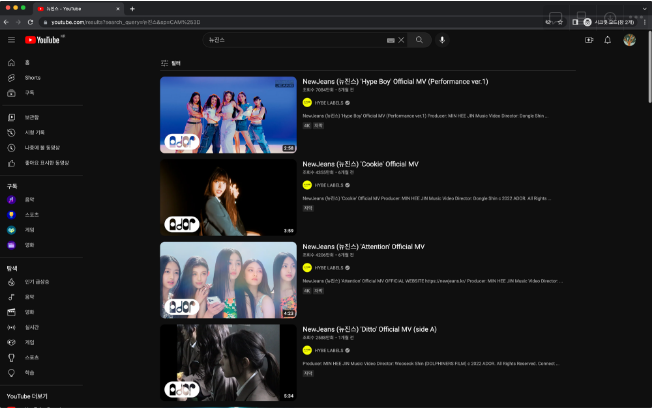
Task: Open title NewJeans 'Hype Boy' Official MV (Performance ver.1)
Action: pyautogui.click(x=395, y=81)
